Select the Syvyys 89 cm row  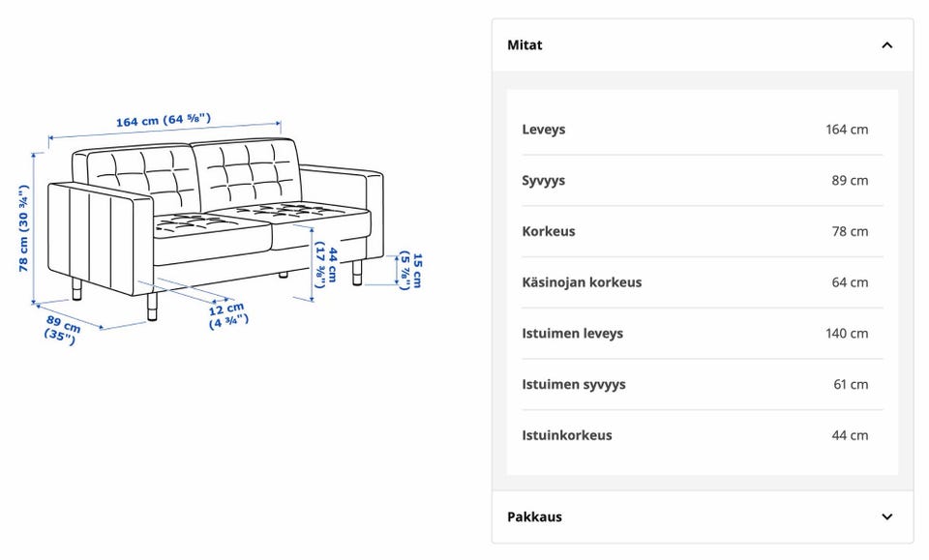tap(703, 181)
